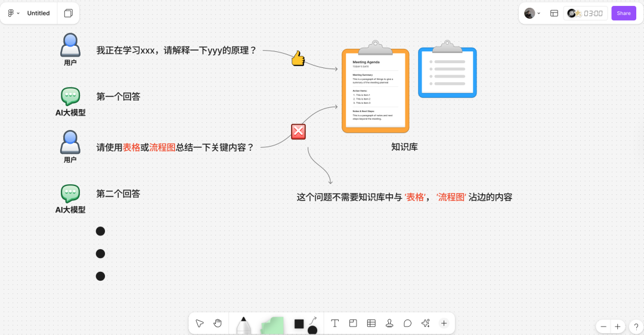The height and width of the screenshot is (335, 644).
Task: Pick the green sticky note tool
Action: coord(273,325)
